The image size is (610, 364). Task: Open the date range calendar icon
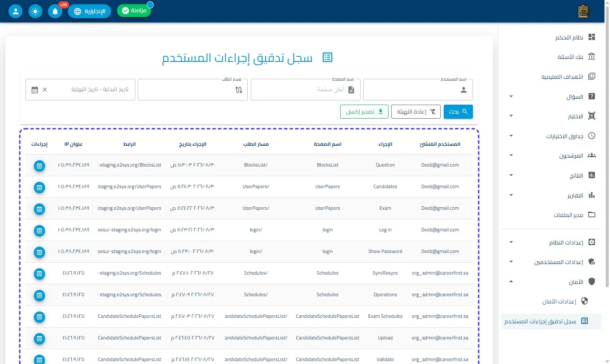[35, 90]
